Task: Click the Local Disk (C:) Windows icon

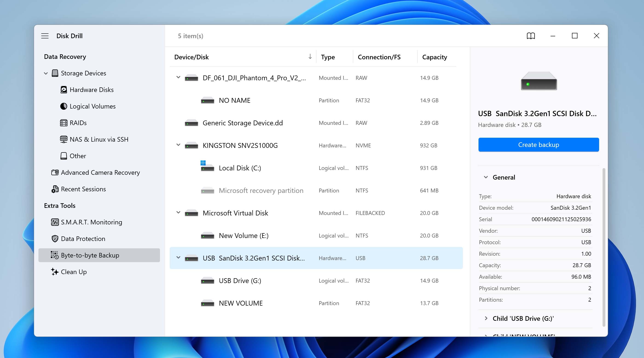Action: coord(207,166)
